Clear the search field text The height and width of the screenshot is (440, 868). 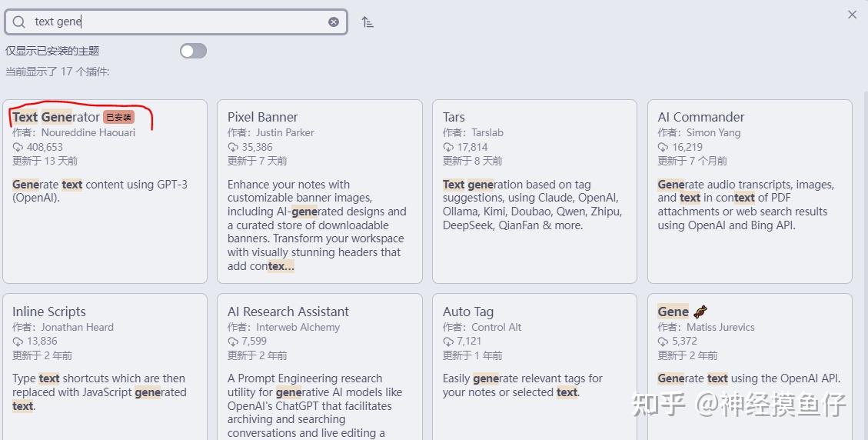pos(334,22)
